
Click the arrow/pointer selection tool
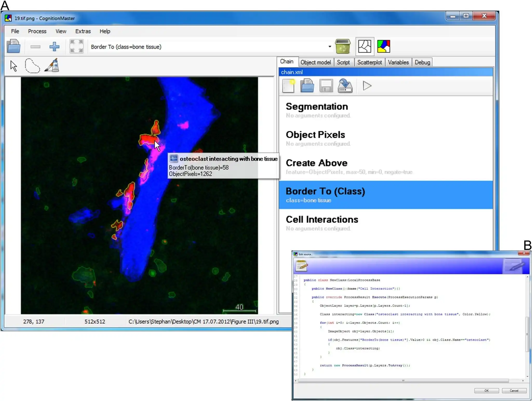tap(13, 65)
